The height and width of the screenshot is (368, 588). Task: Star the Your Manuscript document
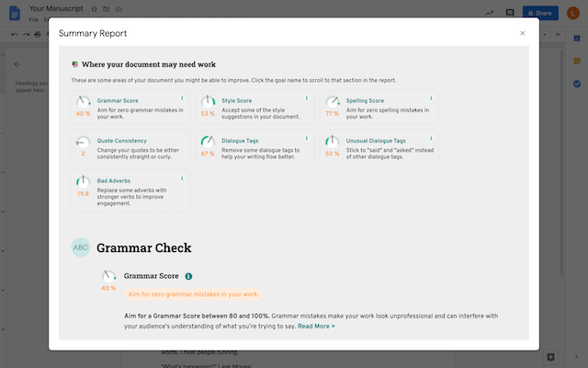pyautogui.click(x=94, y=9)
